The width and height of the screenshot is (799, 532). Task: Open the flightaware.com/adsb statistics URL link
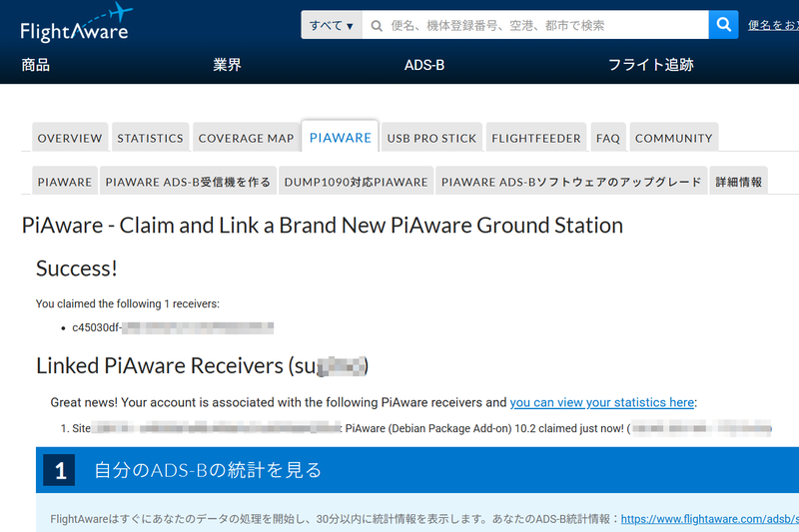tap(709, 519)
